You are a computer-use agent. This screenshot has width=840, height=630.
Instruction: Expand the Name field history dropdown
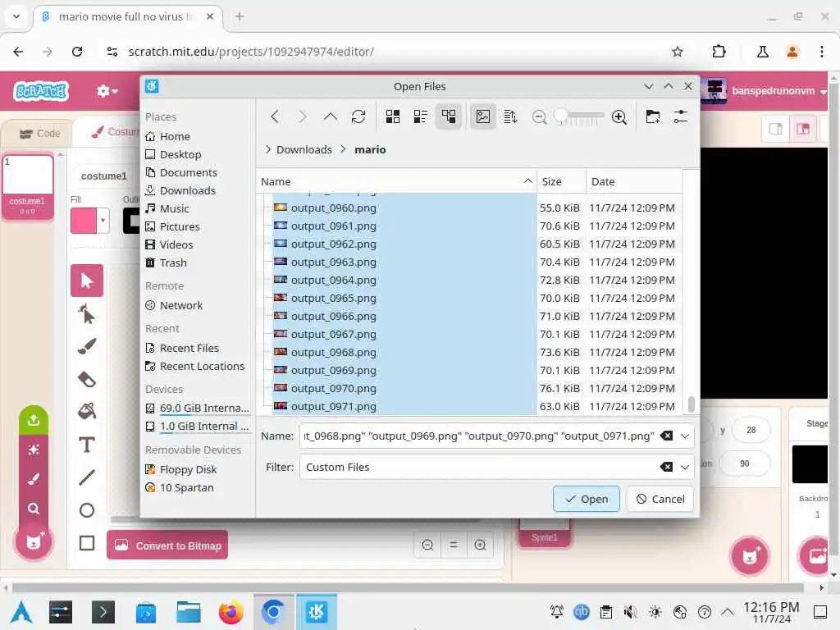685,436
